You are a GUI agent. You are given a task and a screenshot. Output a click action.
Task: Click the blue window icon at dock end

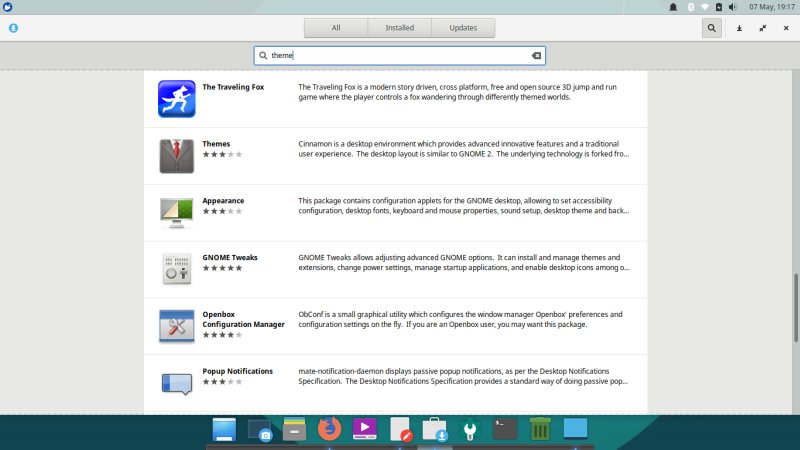coord(575,429)
